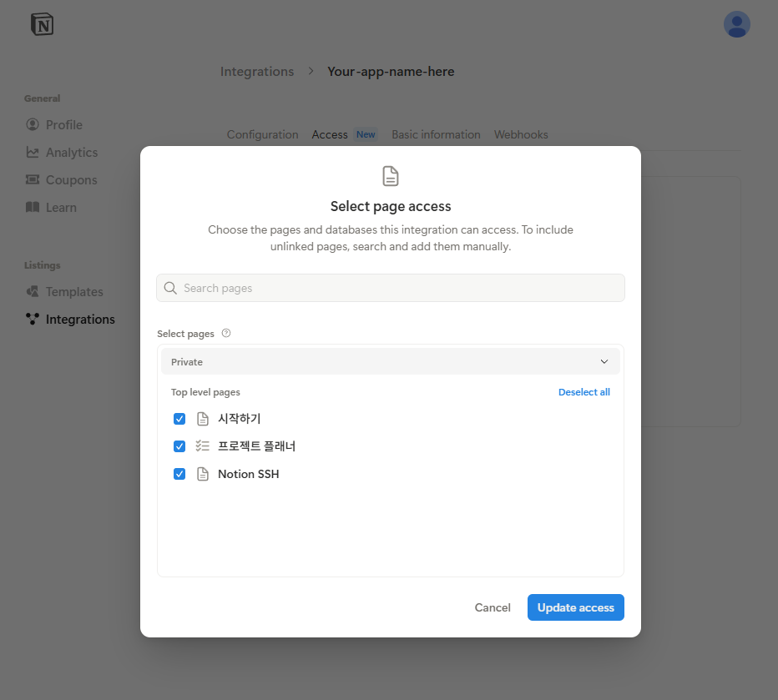
Task: Click the Update access button
Action: click(x=575, y=607)
